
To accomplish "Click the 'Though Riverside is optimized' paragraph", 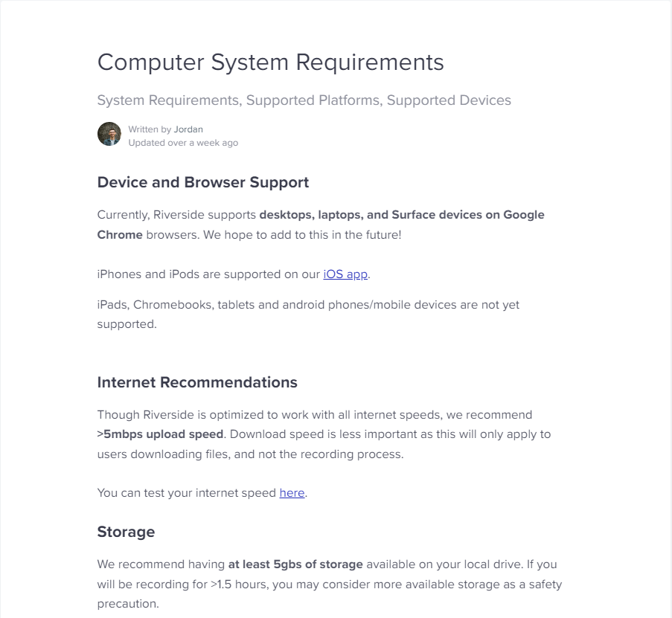I will pos(324,434).
